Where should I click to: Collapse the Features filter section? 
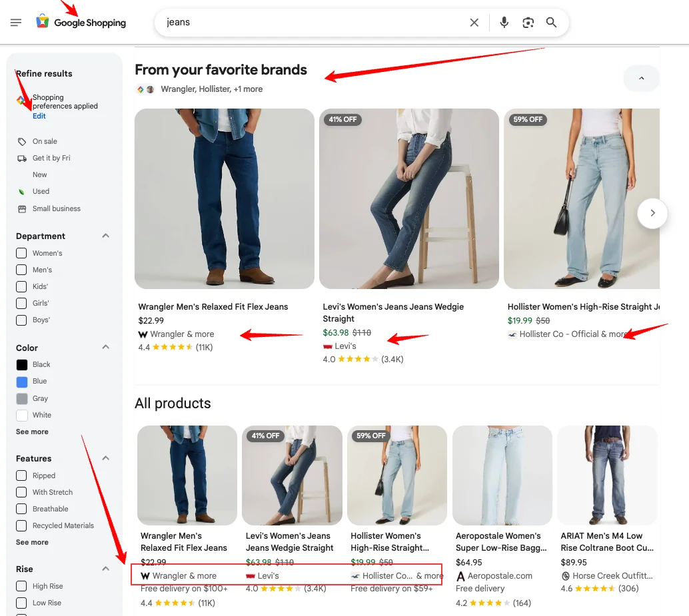pos(105,458)
